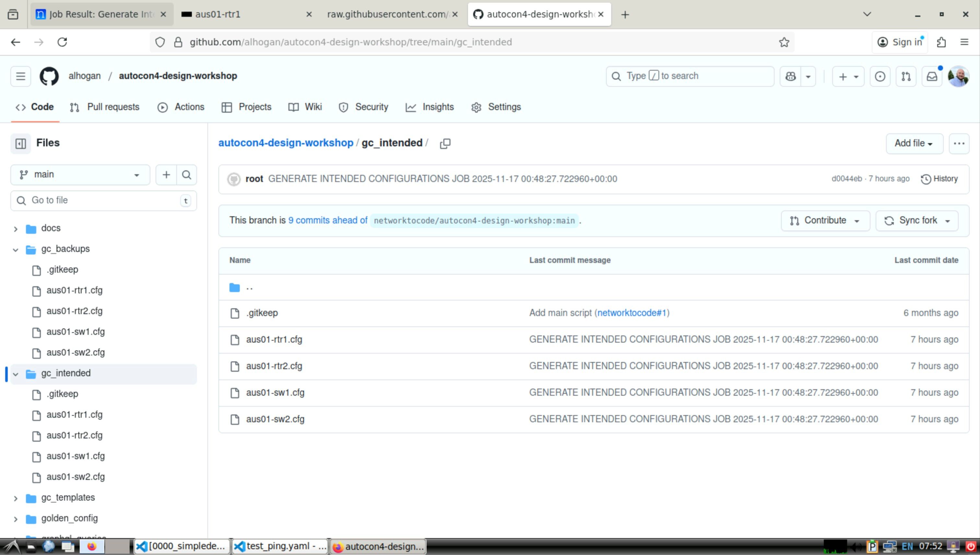
Task: Switch to test_ping.yaml taskbar window
Action: coord(280,546)
